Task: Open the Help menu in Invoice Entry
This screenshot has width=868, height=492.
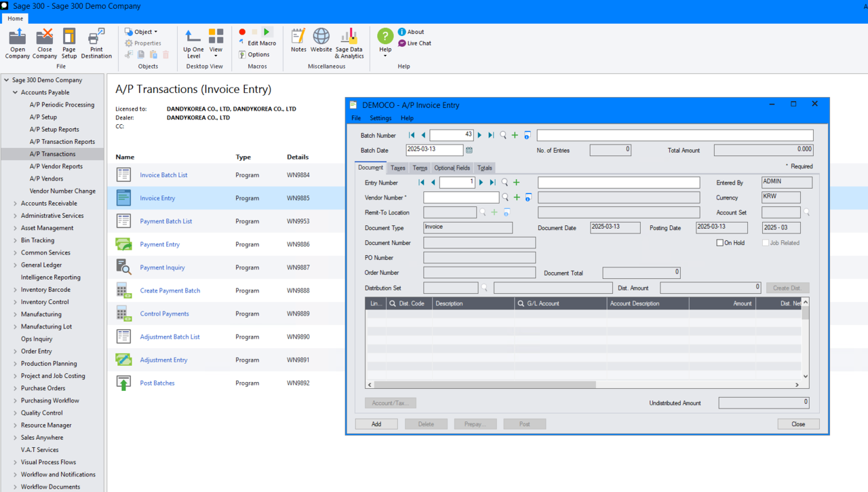Action: [x=407, y=118]
